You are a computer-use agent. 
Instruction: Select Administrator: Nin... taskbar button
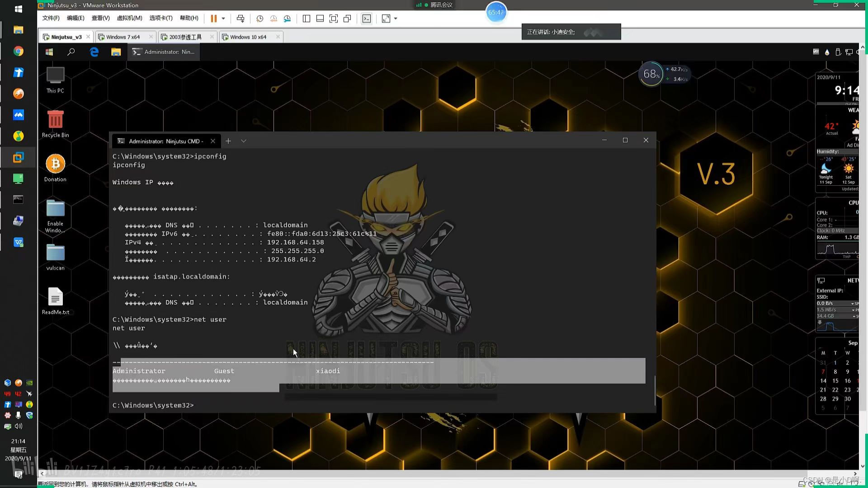pyautogui.click(x=164, y=52)
